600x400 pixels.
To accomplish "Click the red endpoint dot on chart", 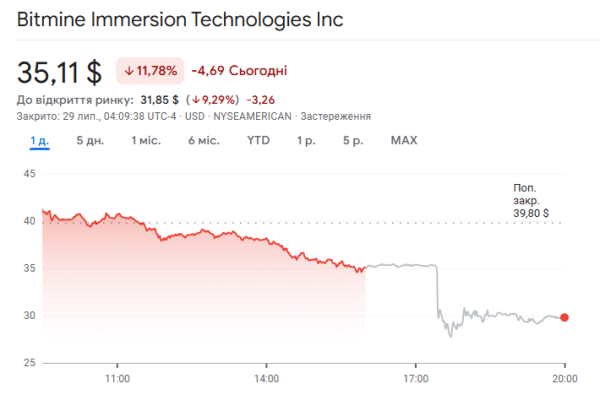I will coord(565,318).
